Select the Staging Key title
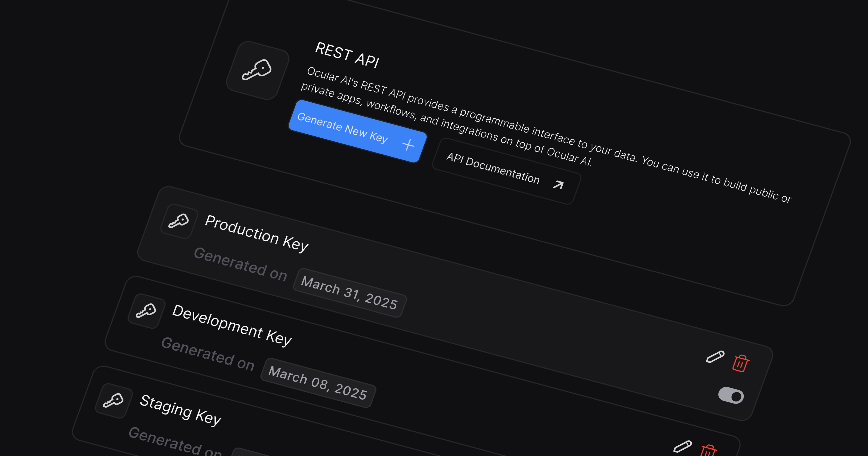 tap(180, 411)
